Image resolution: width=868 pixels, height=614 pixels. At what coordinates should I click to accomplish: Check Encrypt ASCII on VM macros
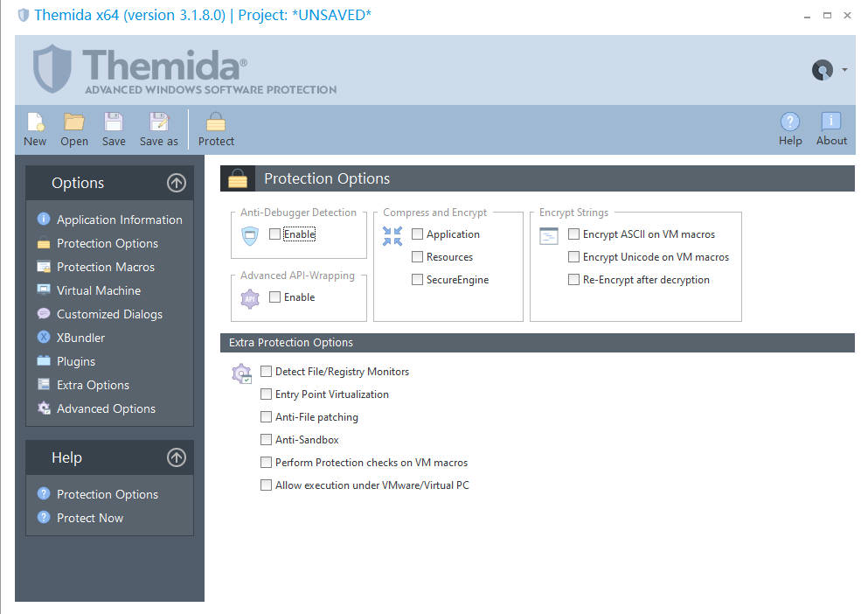tap(574, 234)
